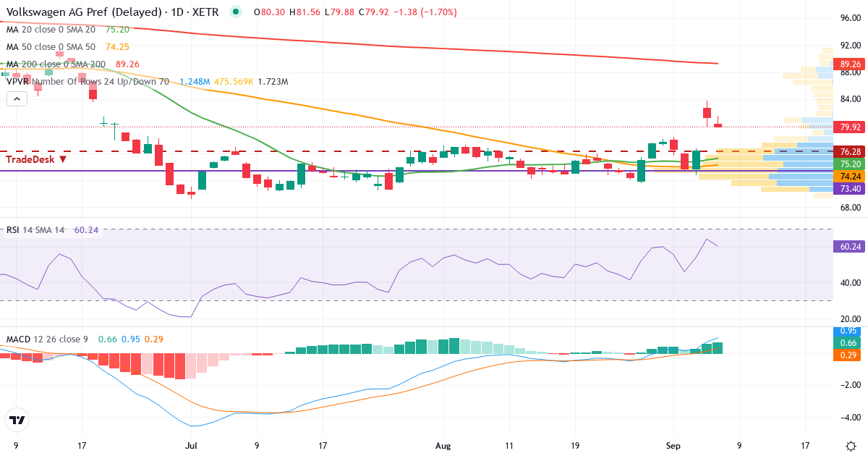Click the Jul date on time axis
This screenshot has width=868, height=456.
(191, 444)
